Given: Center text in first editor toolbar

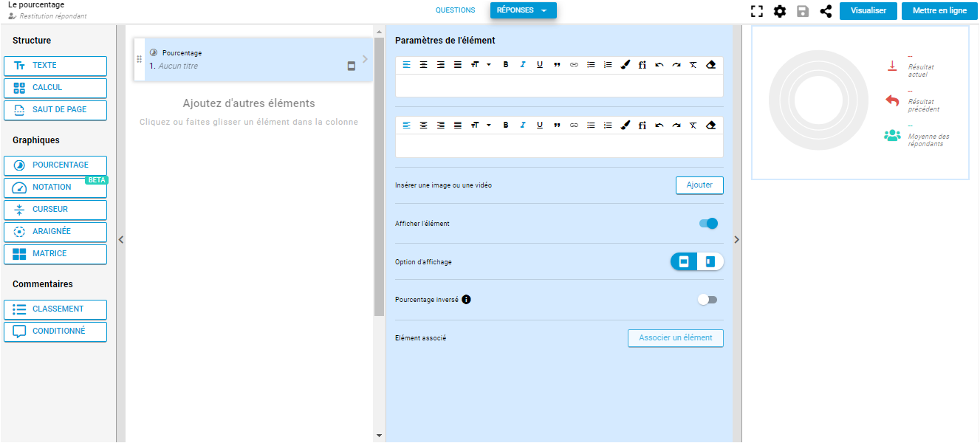Looking at the screenshot, I should click(423, 64).
